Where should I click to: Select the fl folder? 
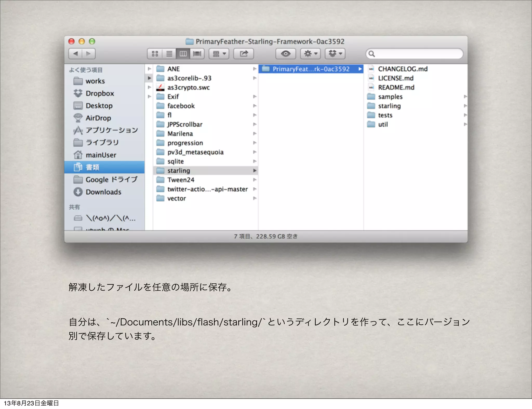pos(205,115)
